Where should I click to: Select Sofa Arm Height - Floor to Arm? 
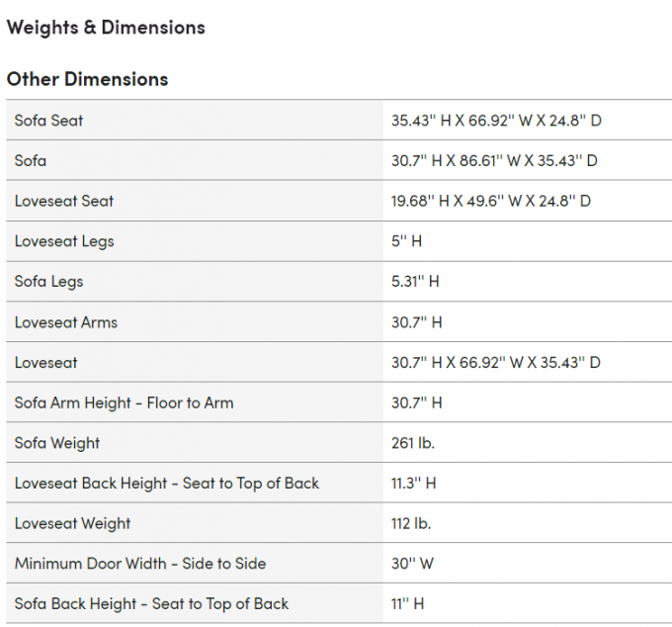(125, 403)
